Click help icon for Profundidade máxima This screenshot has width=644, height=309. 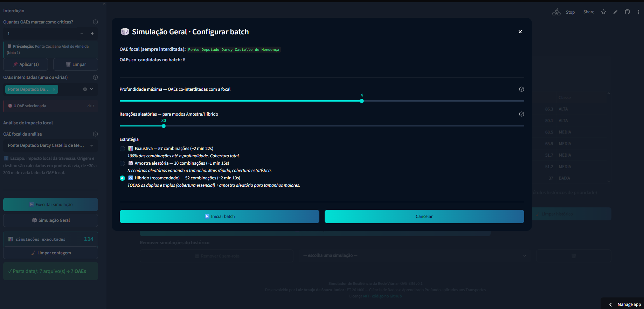pos(521,89)
